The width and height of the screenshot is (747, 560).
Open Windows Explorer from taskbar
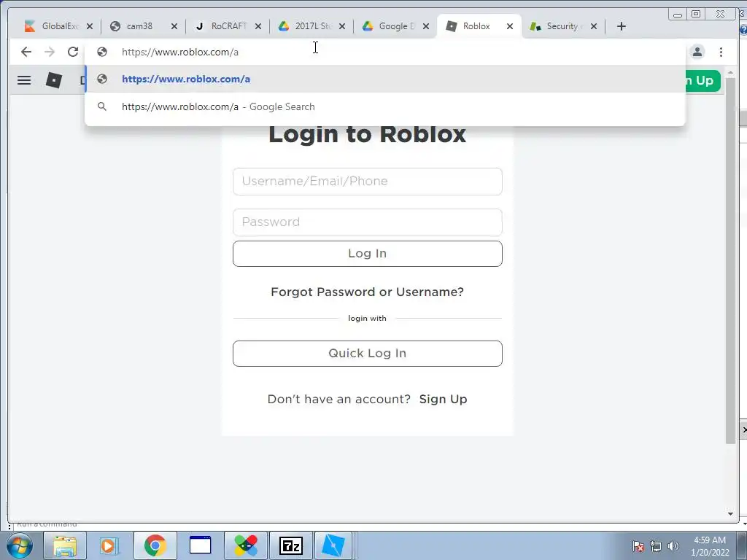[x=65, y=545]
